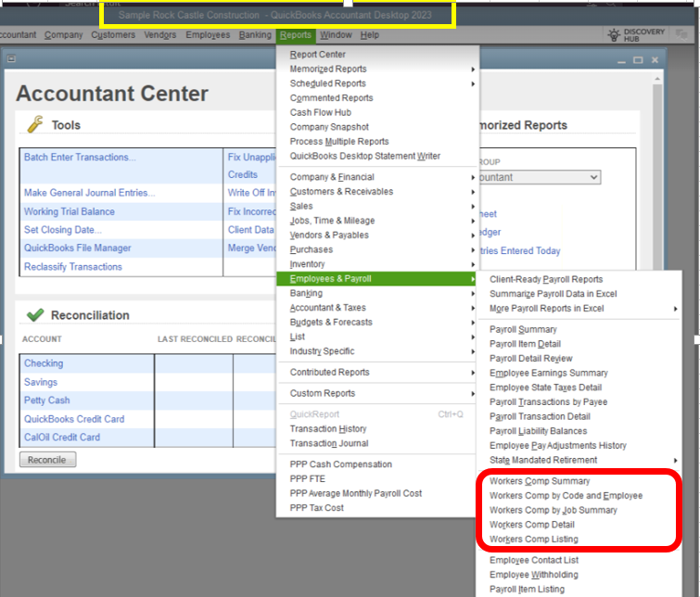This screenshot has height=597, width=700.
Task: Open Set Closing Date link
Action: (63, 230)
